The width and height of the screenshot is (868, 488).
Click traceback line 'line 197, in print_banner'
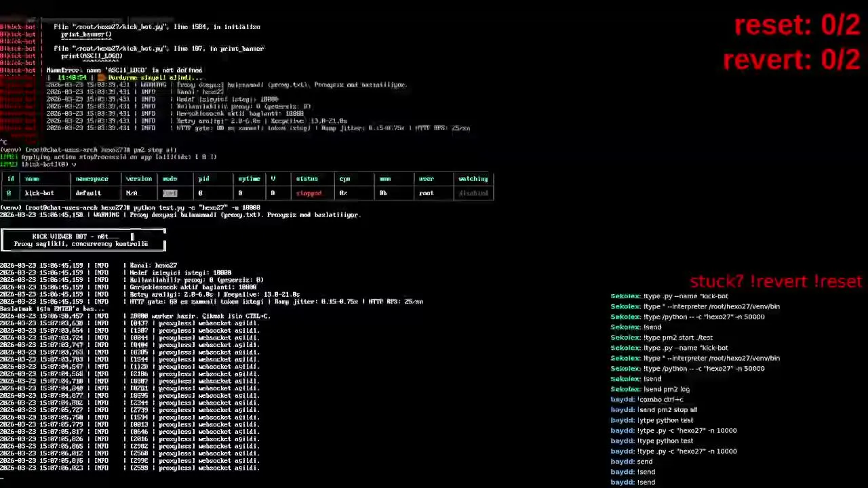pos(159,49)
